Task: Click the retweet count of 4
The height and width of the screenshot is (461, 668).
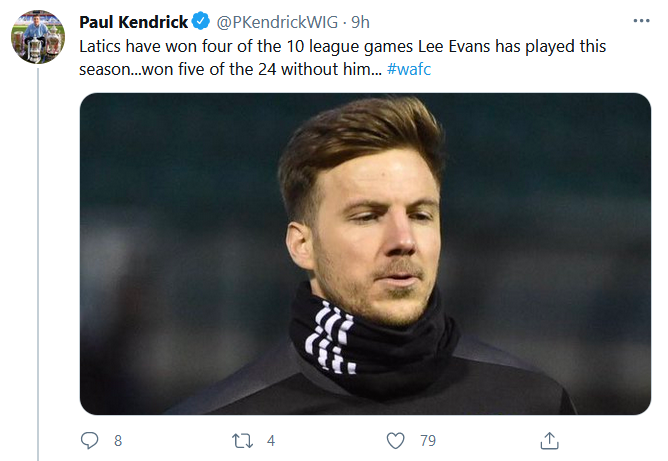Action: coord(270,440)
